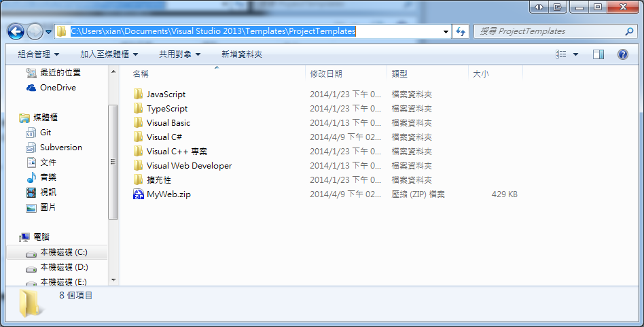
Task: Click the Visual C# folder name
Action: (x=164, y=137)
